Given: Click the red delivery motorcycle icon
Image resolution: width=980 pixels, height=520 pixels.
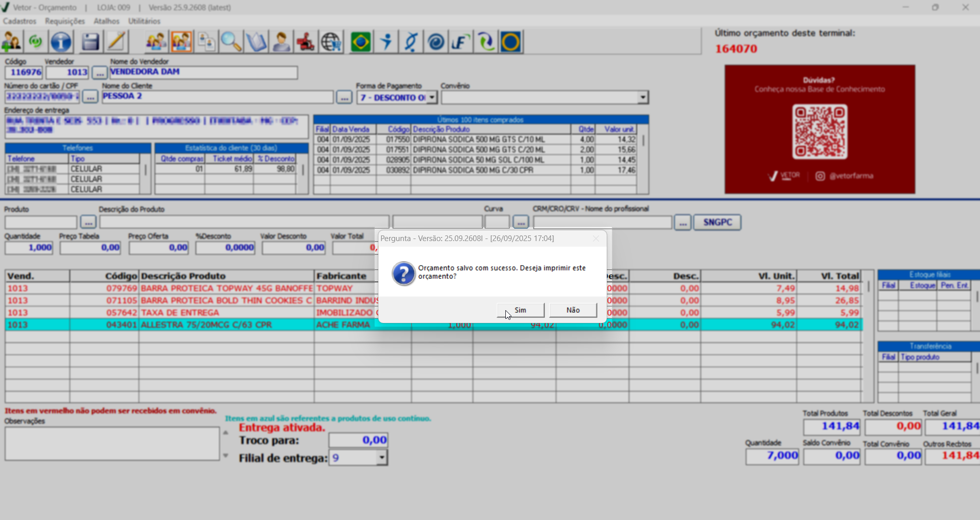Looking at the screenshot, I should 306,42.
